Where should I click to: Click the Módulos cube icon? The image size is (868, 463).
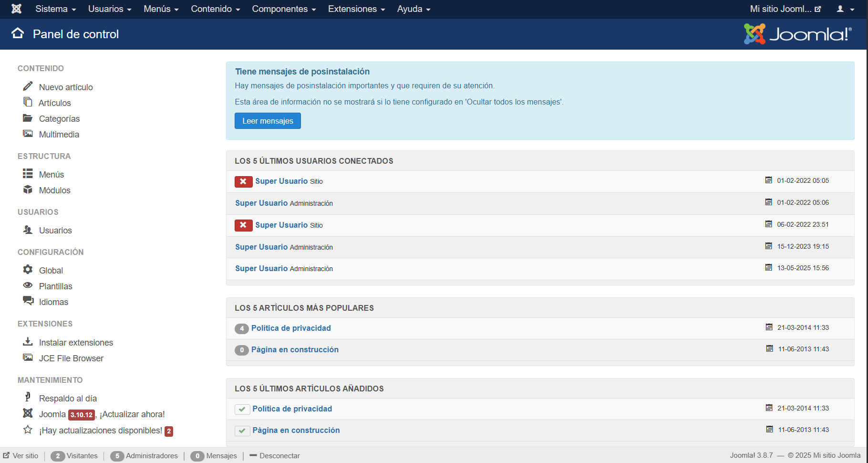point(28,189)
